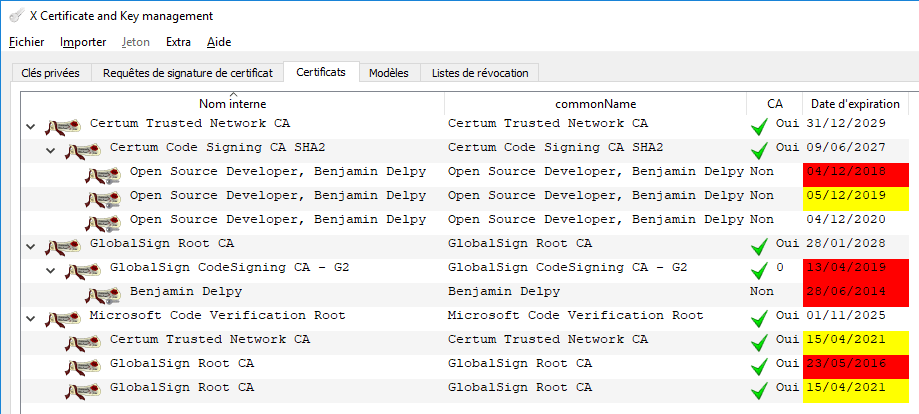Sort by the commonName column header
The width and height of the screenshot is (919, 414).
tap(595, 104)
